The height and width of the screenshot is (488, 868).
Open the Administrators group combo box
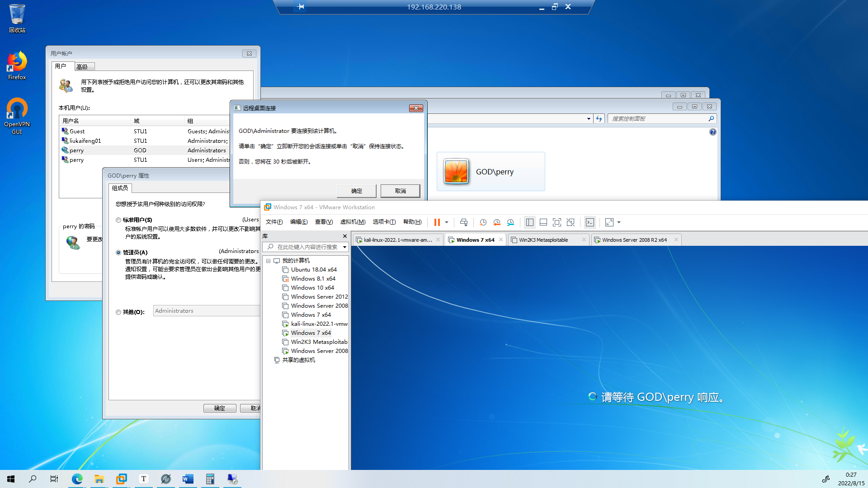(207, 311)
